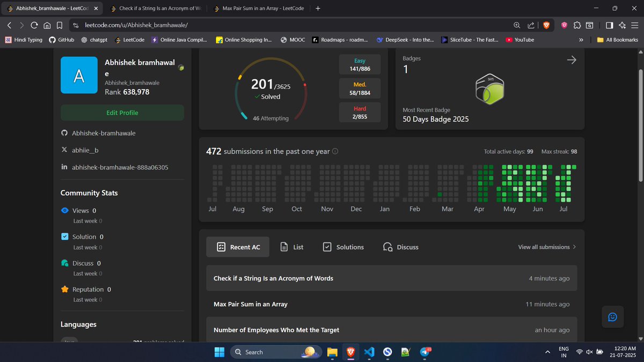The width and height of the screenshot is (644, 362).
Task: Click the Easy 141/886 stat box
Action: (x=360, y=65)
